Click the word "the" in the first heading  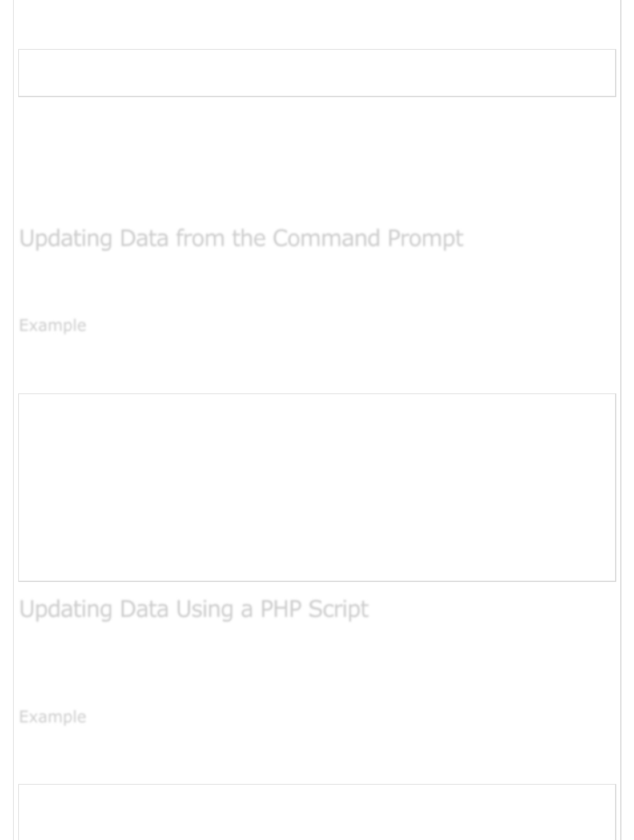coord(248,238)
